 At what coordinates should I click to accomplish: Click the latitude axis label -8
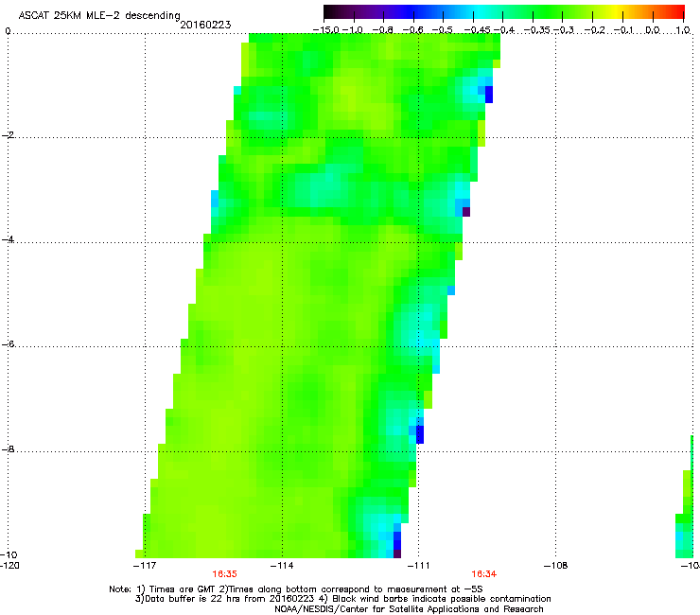click(8, 448)
